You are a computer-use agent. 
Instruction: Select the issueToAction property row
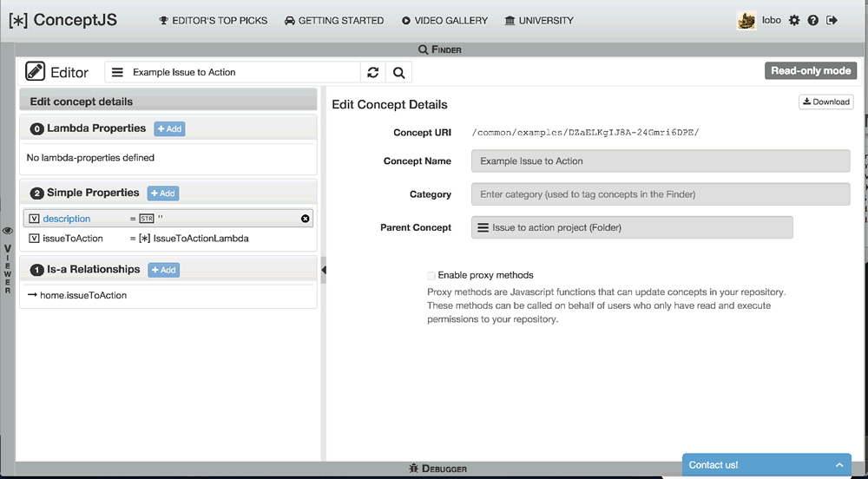click(168, 239)
